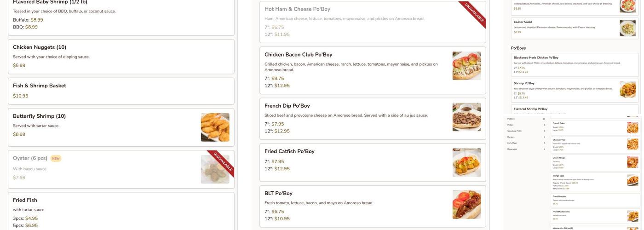
Task: Select the Blackened Herb Chicken Po'Boy card
Action: point(536,58)
